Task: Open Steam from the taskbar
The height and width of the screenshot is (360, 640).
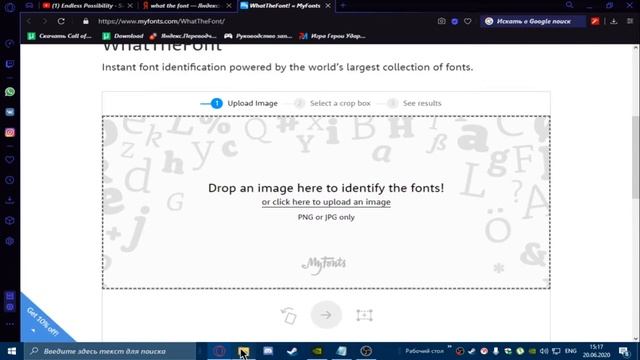Action: tap(292, 351)
